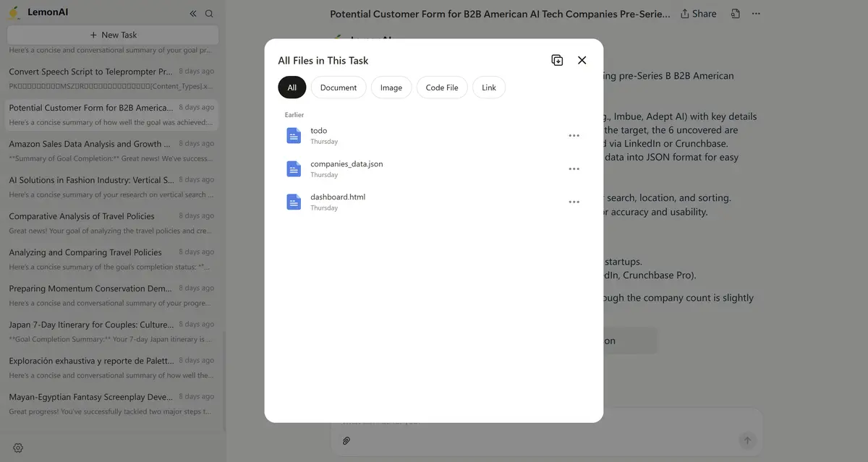This screenshot has width=868, height=462.
Task: Open more options for companies_data.json
Action: (x=574, y=169)
